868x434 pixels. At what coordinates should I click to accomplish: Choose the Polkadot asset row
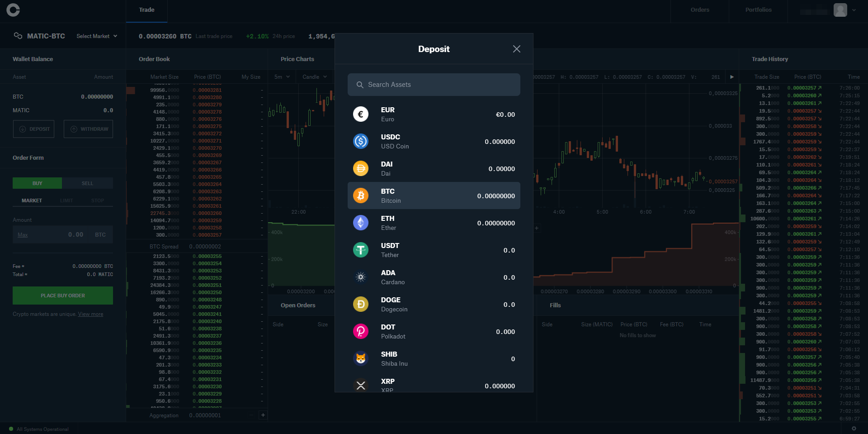click(x=434, y=331)
